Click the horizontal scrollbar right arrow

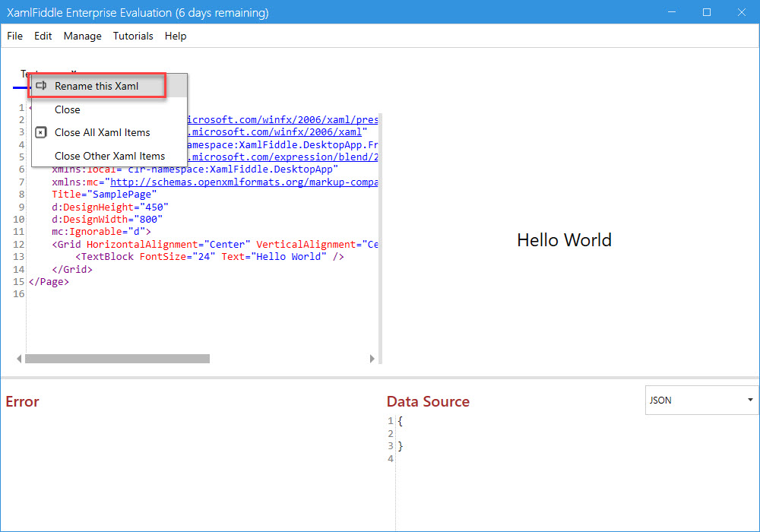(372, 359)
